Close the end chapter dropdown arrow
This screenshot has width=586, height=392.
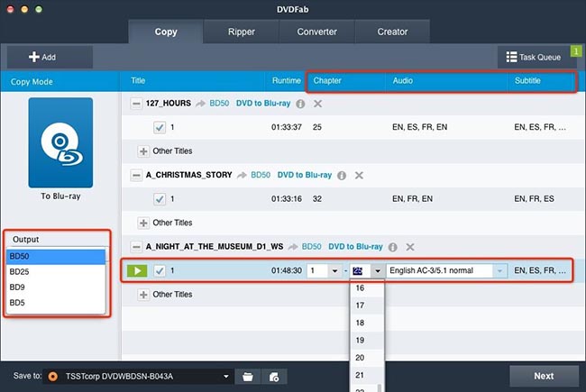378,271
